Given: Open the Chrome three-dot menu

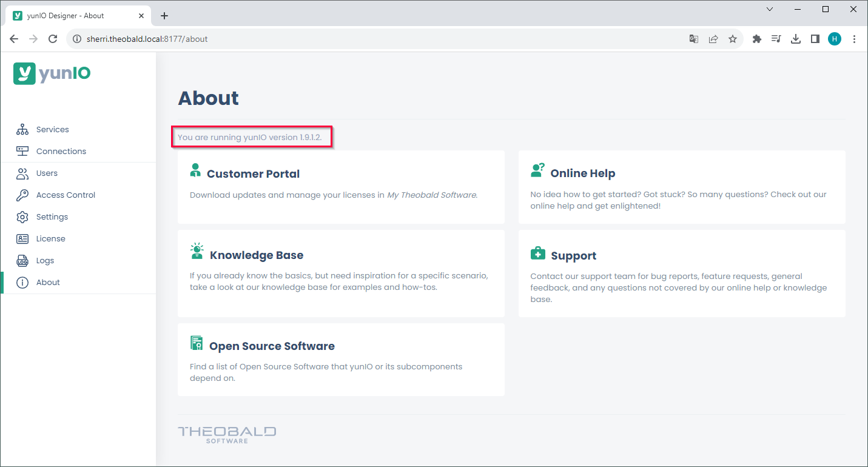Looking at the screenshot, I should [854, 39].
